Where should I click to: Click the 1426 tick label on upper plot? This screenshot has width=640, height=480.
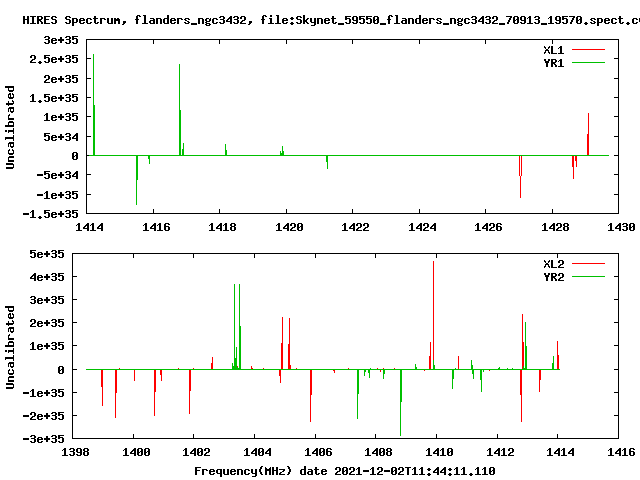click(x=488, y=227)
